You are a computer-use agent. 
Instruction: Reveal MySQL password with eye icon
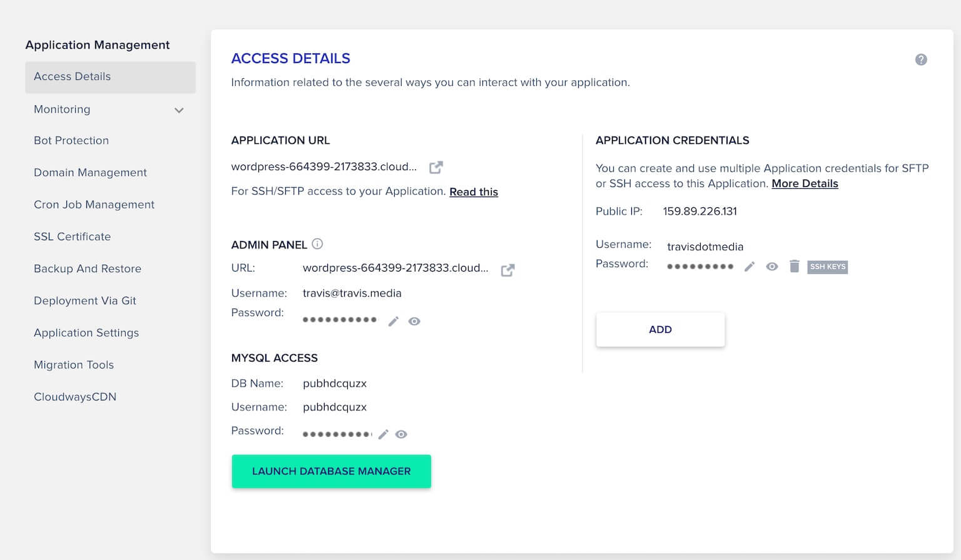point(402,434)
